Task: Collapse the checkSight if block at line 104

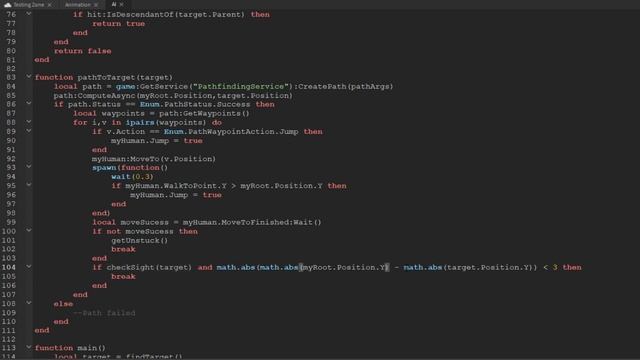Action: click(x=29, y=267)
